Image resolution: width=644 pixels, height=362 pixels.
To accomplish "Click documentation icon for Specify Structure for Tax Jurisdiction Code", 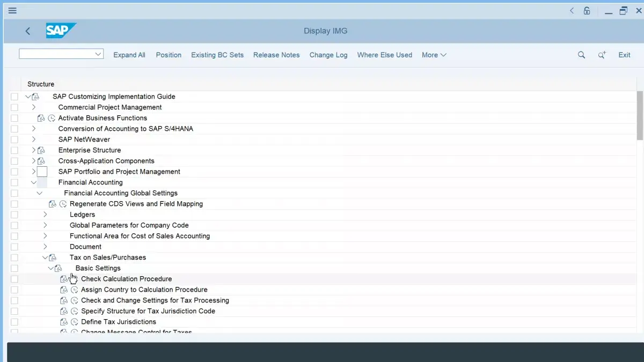I will tap(64, 311).
